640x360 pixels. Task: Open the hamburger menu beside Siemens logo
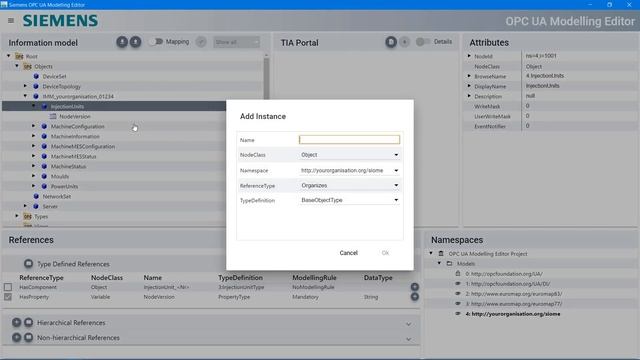(11, 20)
